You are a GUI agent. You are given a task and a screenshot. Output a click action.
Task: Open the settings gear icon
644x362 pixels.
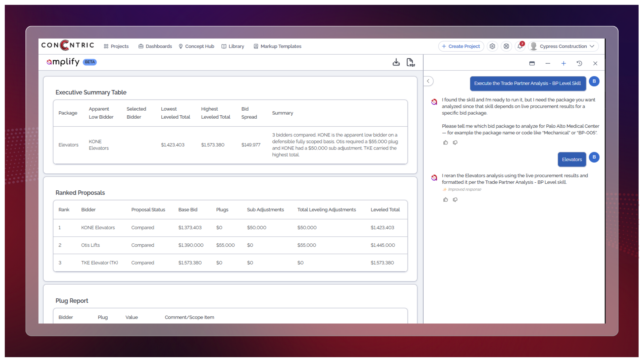tap(492, 46)
